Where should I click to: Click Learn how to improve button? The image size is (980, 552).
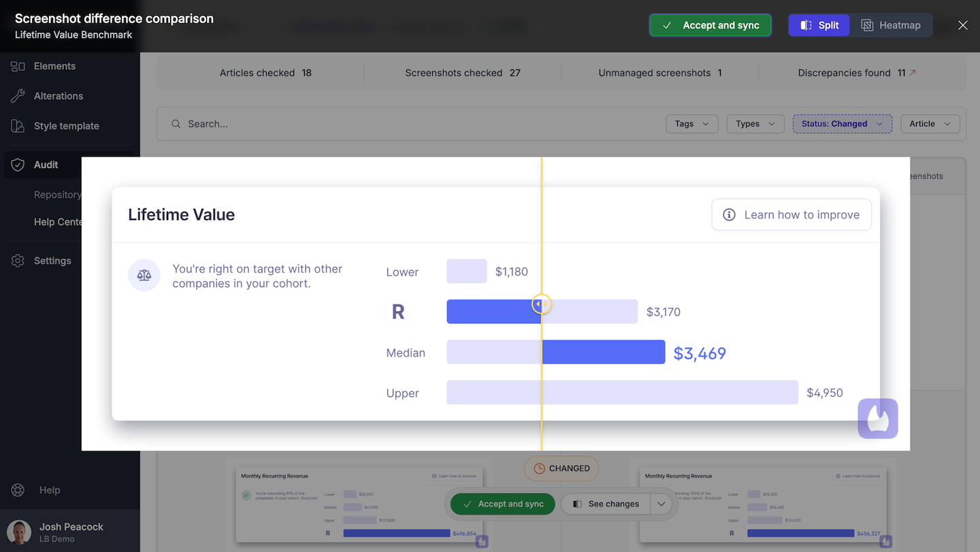[x=791, y=215]
